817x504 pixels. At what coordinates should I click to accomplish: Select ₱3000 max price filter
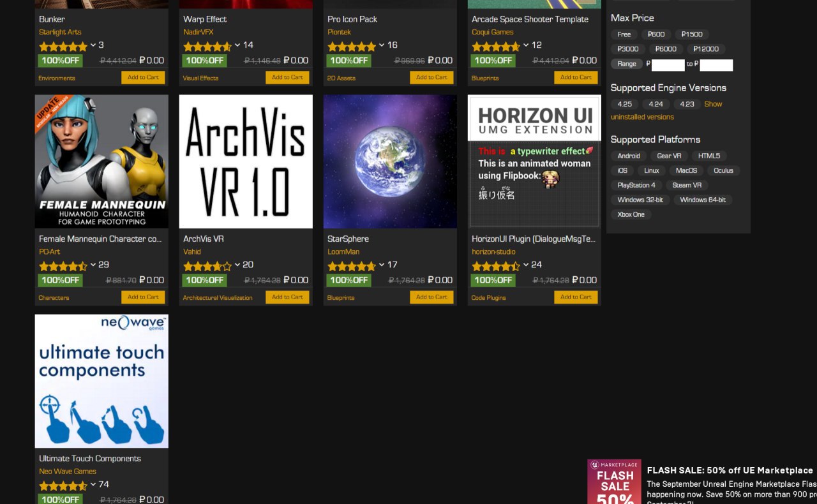(x=628, y=49)
